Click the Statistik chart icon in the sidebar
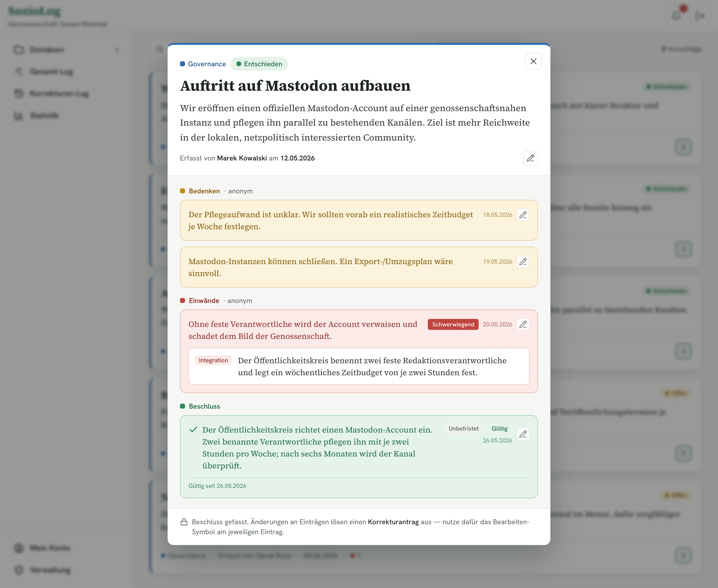718x588 pixels. (19, 116)
